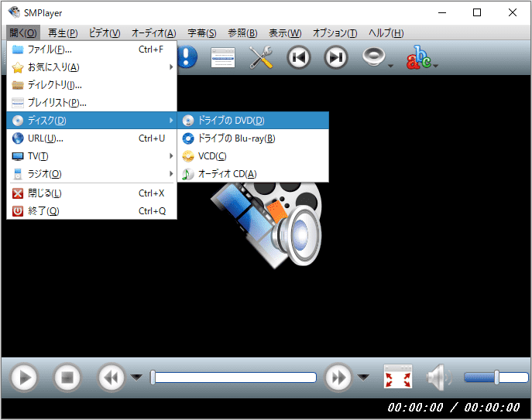The width and height of the screenshot is (532, 420).
Task: Click the star icon beside お気に入り(A)
Action: (x=18, y=67)
